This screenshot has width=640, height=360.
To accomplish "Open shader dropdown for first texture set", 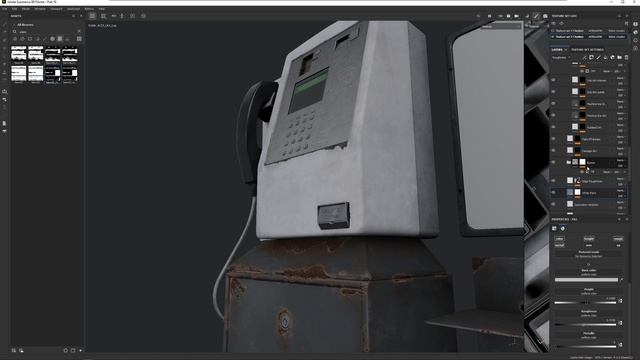I will pos(616,31).
